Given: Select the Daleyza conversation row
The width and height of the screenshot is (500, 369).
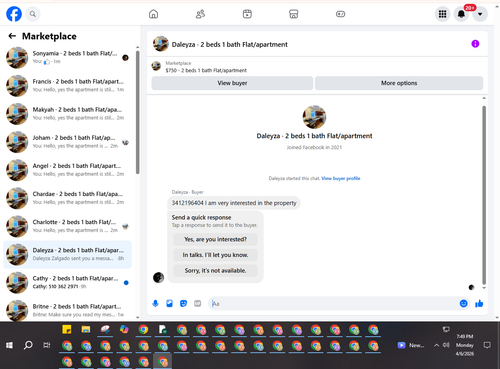Looking at the screenshot, I should tap(67, 254).
